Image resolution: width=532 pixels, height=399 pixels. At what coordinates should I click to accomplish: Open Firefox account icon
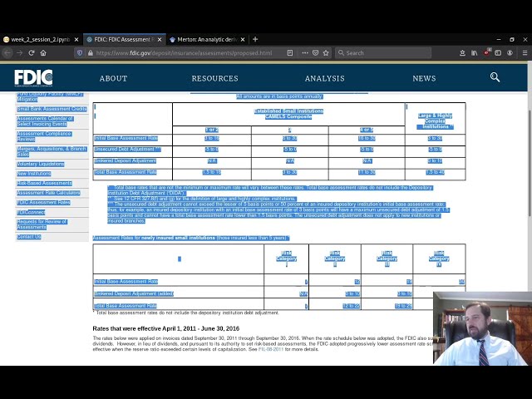tap(510, 53)
